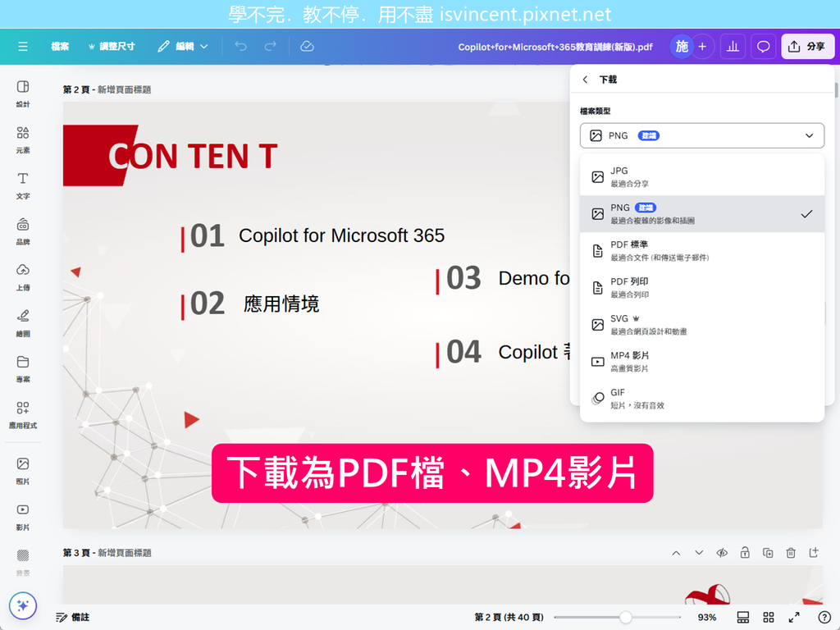The image size is (840, 630).
Task: Click the 第 2 頁 (共 40 頁) page indicator
Action: pos(509,617)
